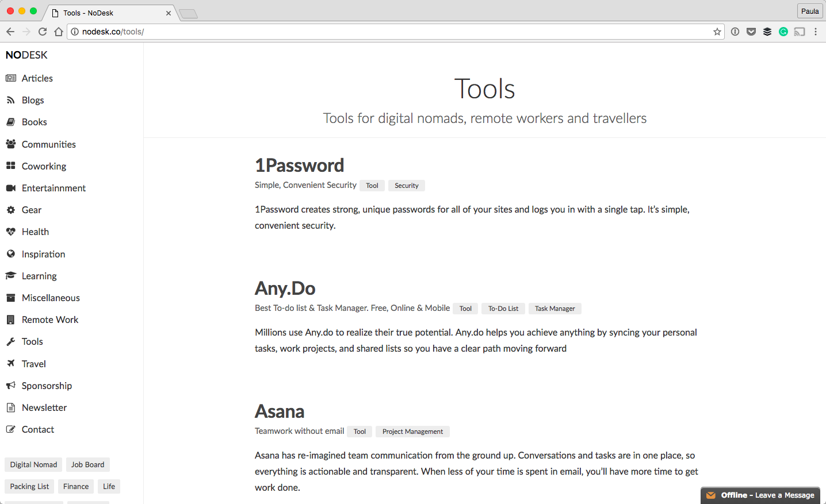Click the Tool tag under Asana
The width and height of the screenshot is (826, 504).
pos(360,432)
